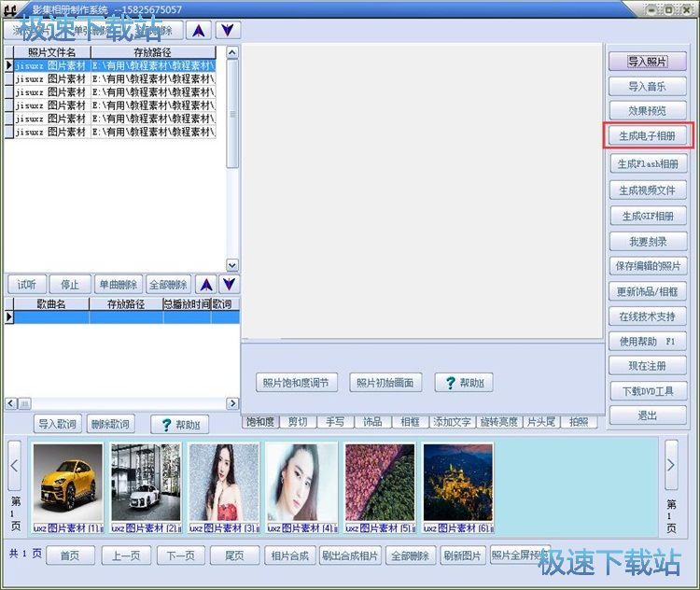Open 帮助 with question mark below preview
The image size is (700, 590).
click(463, 383)
